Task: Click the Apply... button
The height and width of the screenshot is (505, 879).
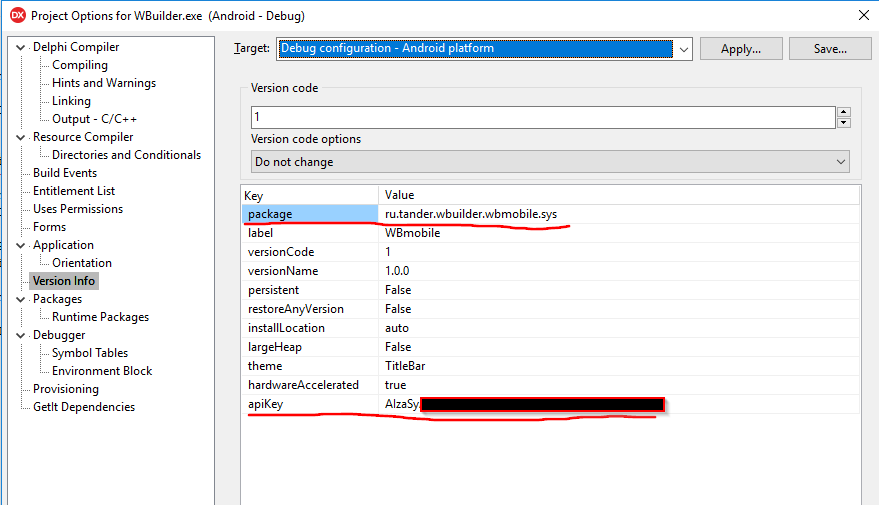Action: [741, 49]
